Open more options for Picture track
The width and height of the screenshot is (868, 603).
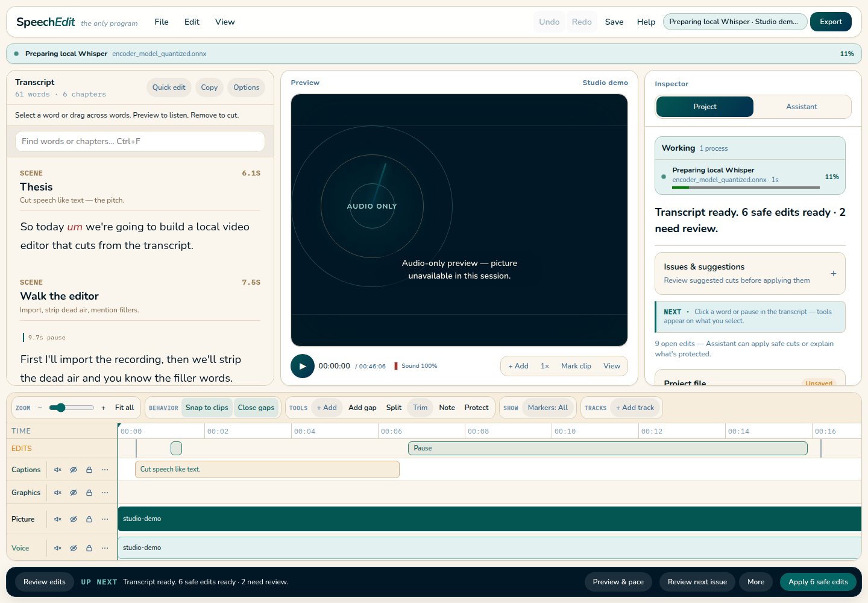[105, 519]
